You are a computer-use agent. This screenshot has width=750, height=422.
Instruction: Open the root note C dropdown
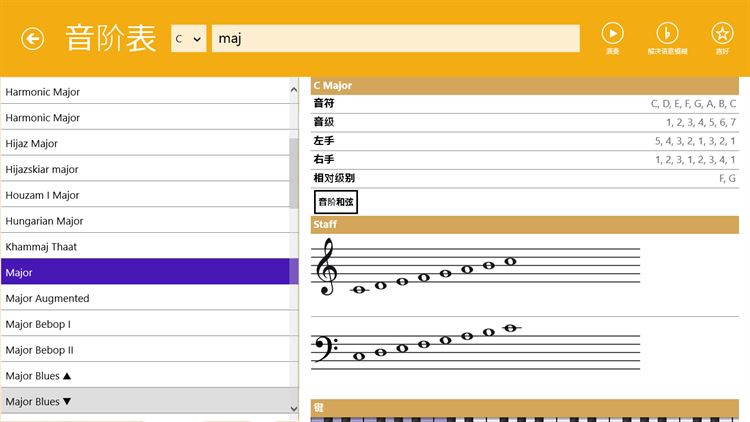(188, 38)
